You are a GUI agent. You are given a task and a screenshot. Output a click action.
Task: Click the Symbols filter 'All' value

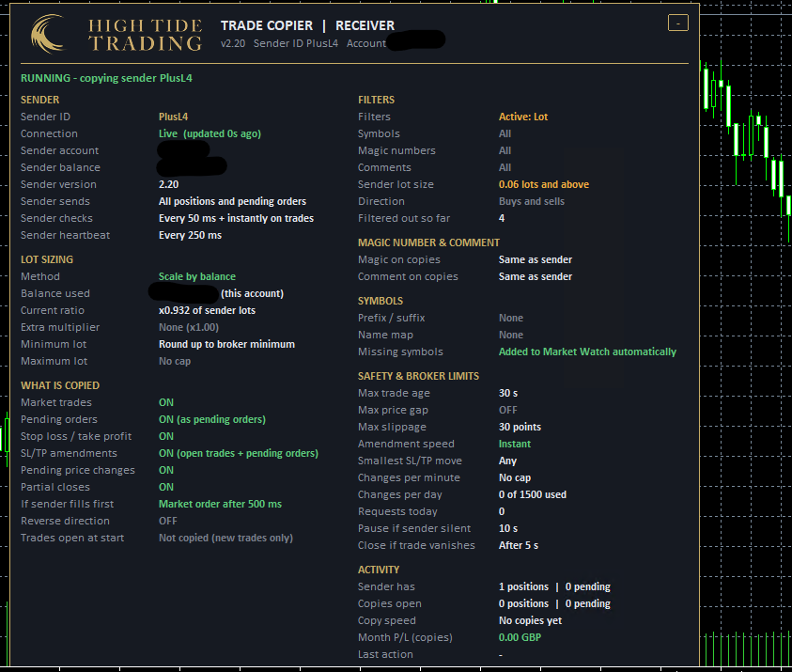(x=505, y=133)
